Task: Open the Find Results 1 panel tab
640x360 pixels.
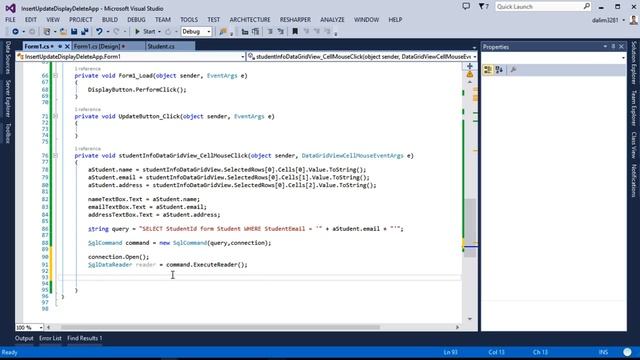Action: [x=84, y=338]
